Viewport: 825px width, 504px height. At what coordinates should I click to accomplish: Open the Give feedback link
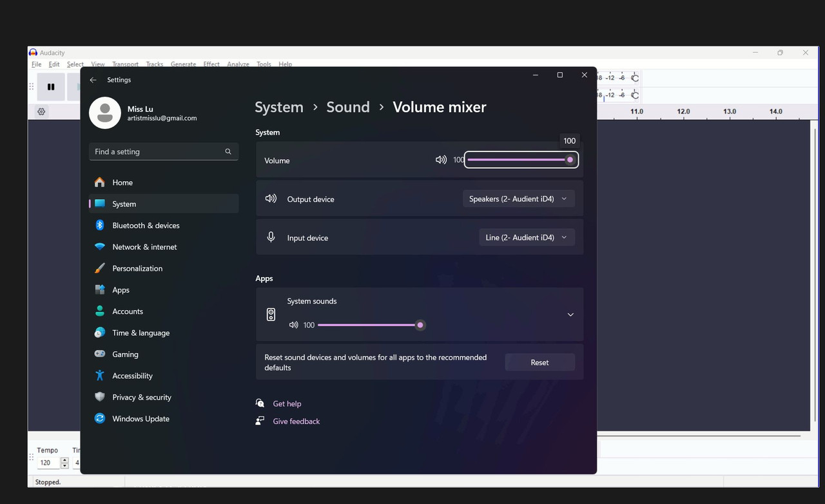[x=296, y=422]
